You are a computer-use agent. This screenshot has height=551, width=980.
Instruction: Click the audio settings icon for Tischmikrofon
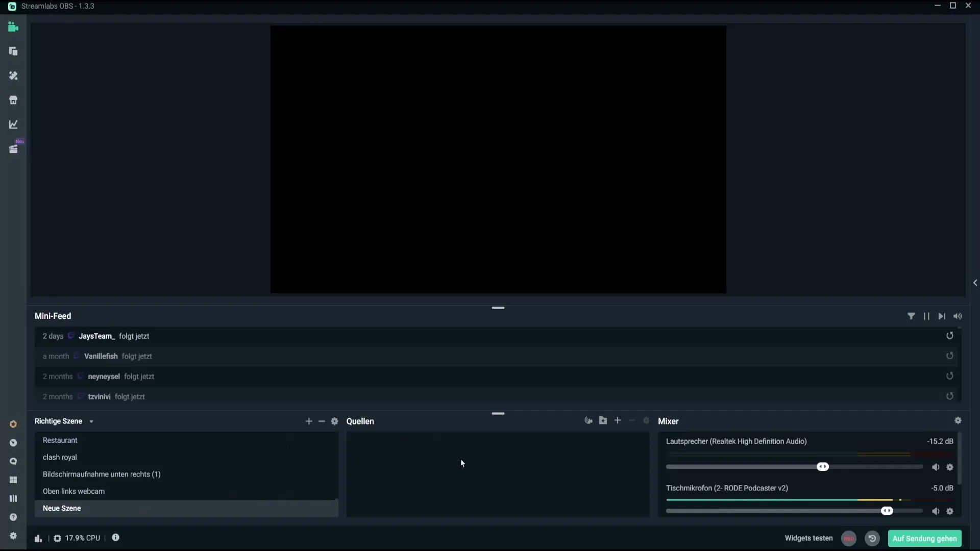pyautogui.click(x=950, y=511)
